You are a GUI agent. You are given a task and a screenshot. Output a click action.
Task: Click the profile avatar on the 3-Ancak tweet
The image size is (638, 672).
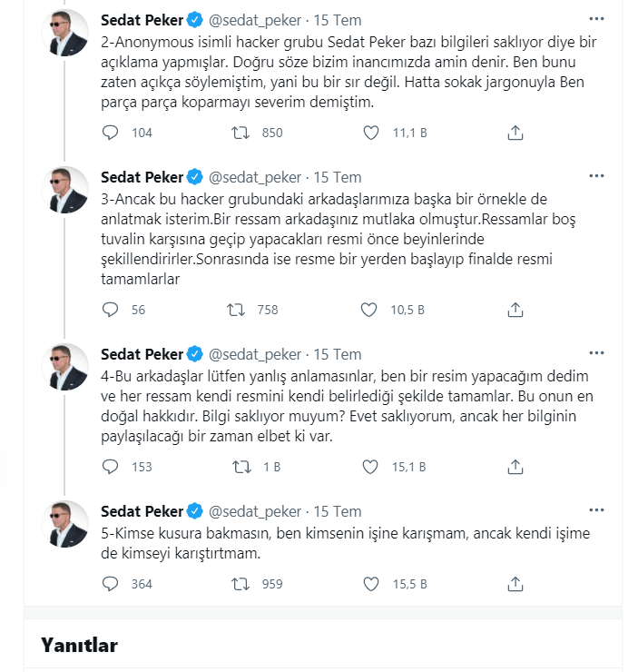(x=66, y=190)
